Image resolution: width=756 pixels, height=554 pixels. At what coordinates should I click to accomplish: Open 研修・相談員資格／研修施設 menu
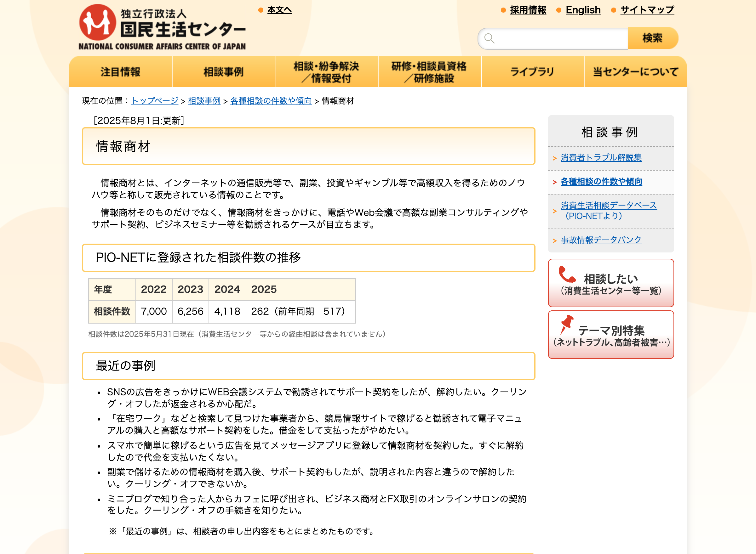click(430, 72)
